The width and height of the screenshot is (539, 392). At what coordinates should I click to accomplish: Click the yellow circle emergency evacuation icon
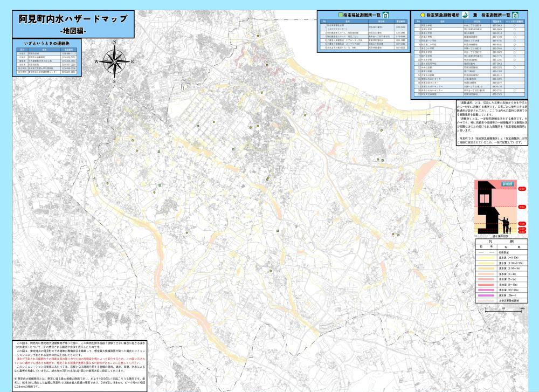pyautogui.click(x=423, y=16)
